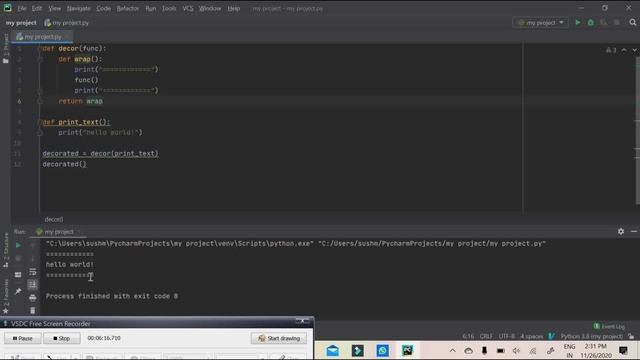Image resolution: width=640 pixels, height=360 pixels.
Task: Change indent setting 4 spaces
Action: (531, 336)
